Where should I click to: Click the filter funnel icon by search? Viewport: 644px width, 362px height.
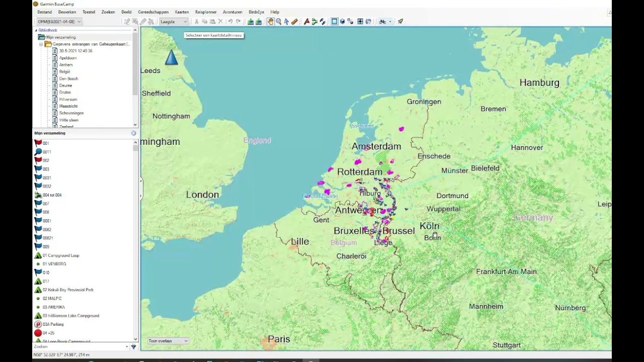133,347
